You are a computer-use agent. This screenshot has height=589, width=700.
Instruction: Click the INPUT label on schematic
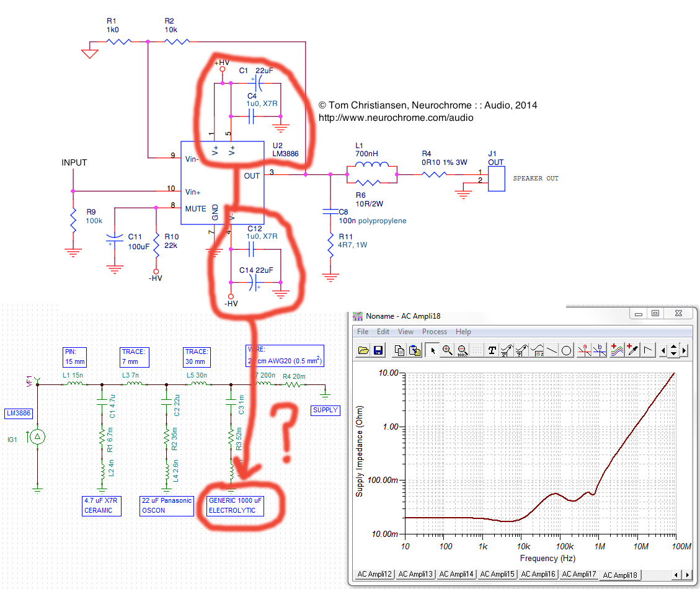click(x=74, y=162)
